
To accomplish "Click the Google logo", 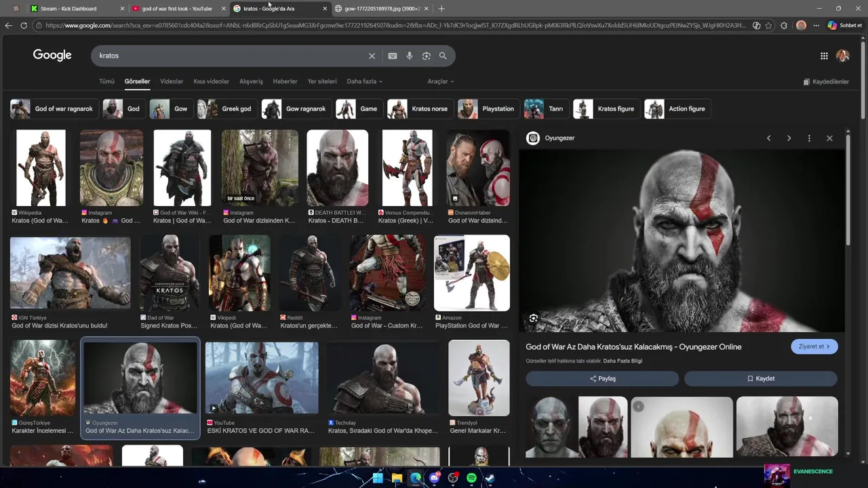I will pyautogui.click(x=52, y=56).
